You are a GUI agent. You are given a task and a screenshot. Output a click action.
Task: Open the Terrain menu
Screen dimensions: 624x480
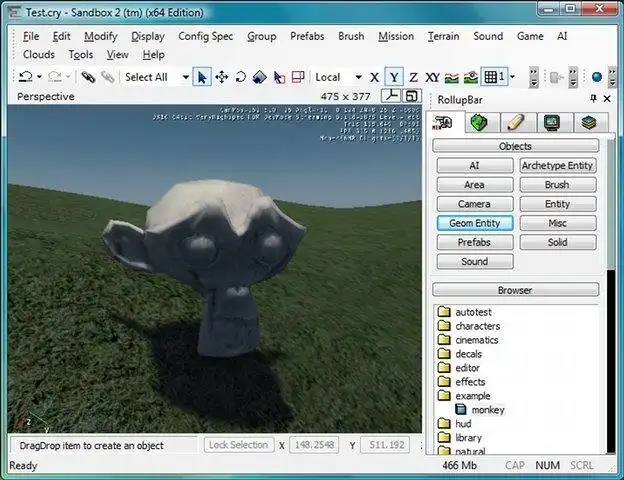(x=443, y=36)
